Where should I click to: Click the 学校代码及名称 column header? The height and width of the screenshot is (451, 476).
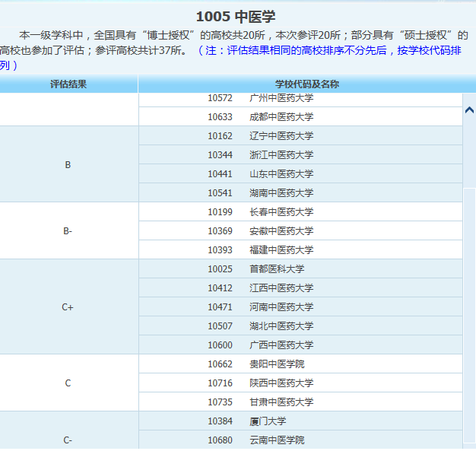point(307,84)
